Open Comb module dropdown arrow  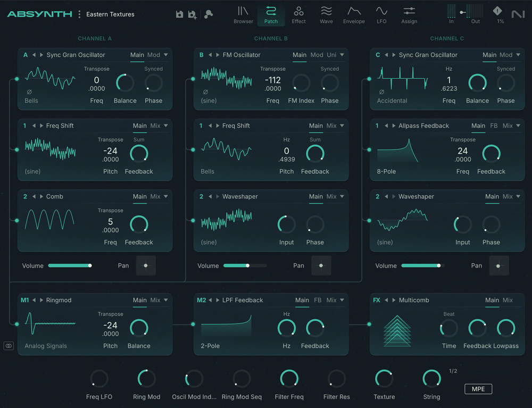[x=166, y=197]
